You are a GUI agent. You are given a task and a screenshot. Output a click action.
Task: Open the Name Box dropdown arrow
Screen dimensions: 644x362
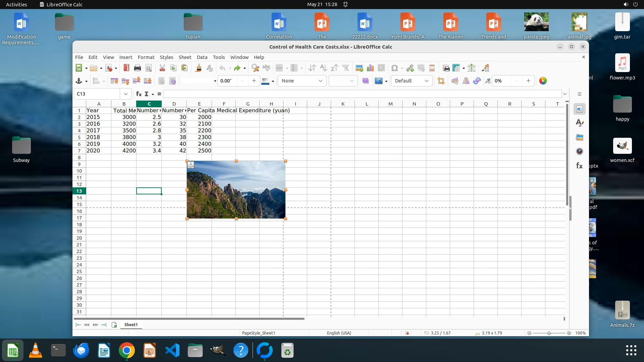pos(125,94)
